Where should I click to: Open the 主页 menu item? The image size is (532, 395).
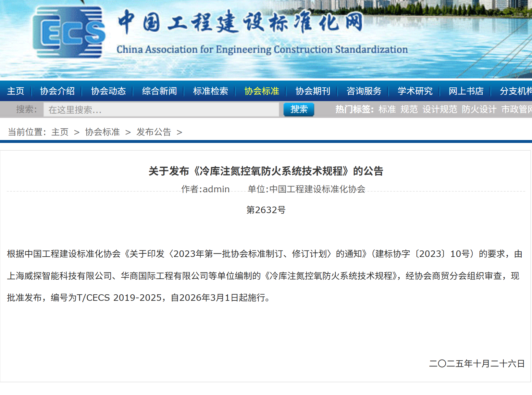tap(16, 91)
